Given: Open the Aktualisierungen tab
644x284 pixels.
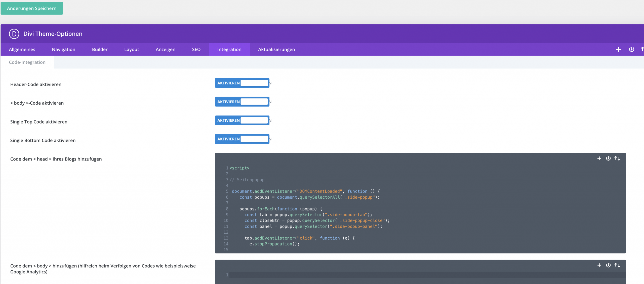Looking at the screenshot, I should point(276,49).
